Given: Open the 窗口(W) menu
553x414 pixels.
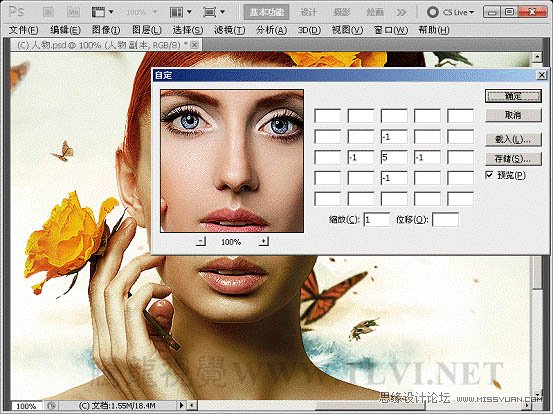Looking at the screenshot, I should (x=391, y=30).
